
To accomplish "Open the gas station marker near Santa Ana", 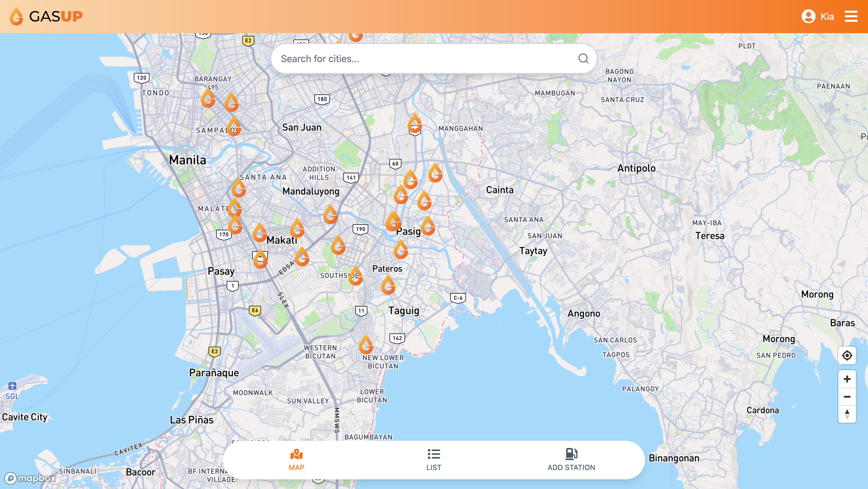I will pos(239,188).
